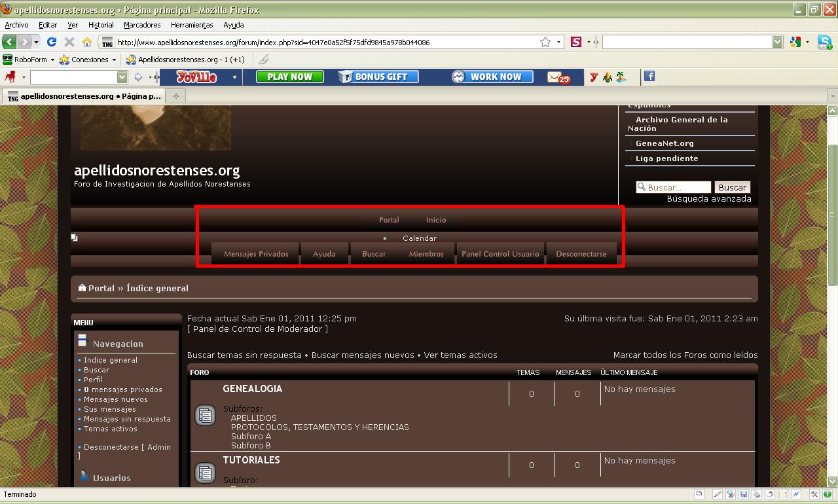Go back with the green Back arrow

click(9, 42)
